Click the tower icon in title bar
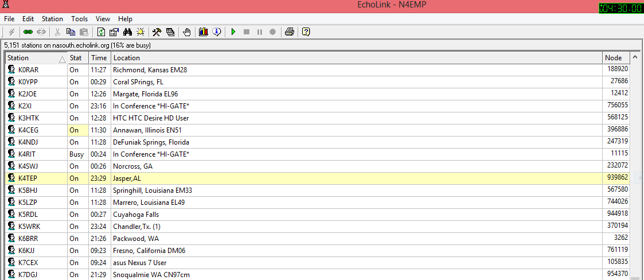The width and height of the screenshot is (644, 280). [x=5, y=5]
